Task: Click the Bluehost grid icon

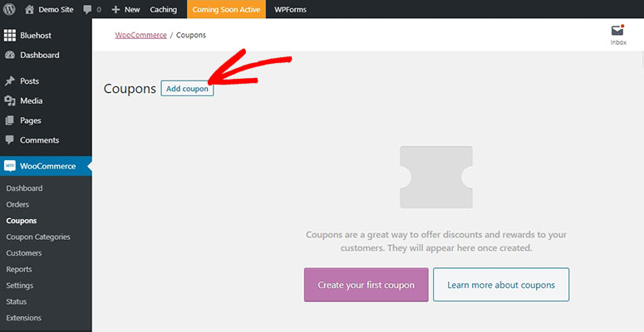Action: pos(10,36)
